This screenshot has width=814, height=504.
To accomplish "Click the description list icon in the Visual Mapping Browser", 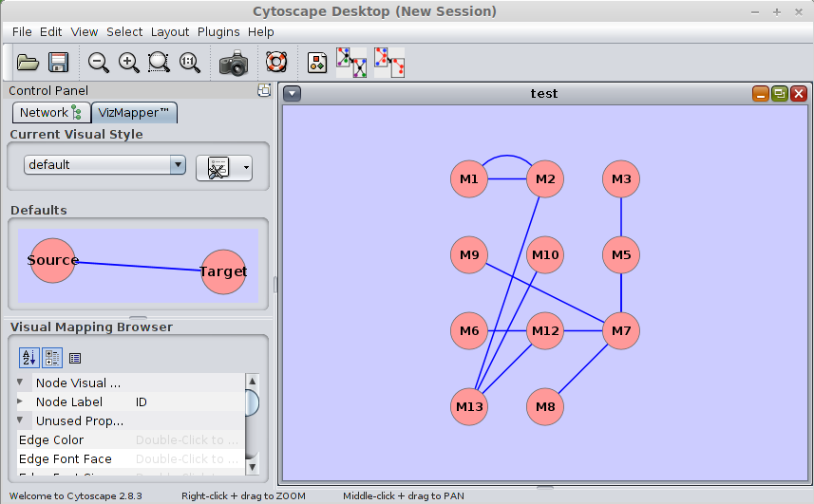I will (75, 358).
